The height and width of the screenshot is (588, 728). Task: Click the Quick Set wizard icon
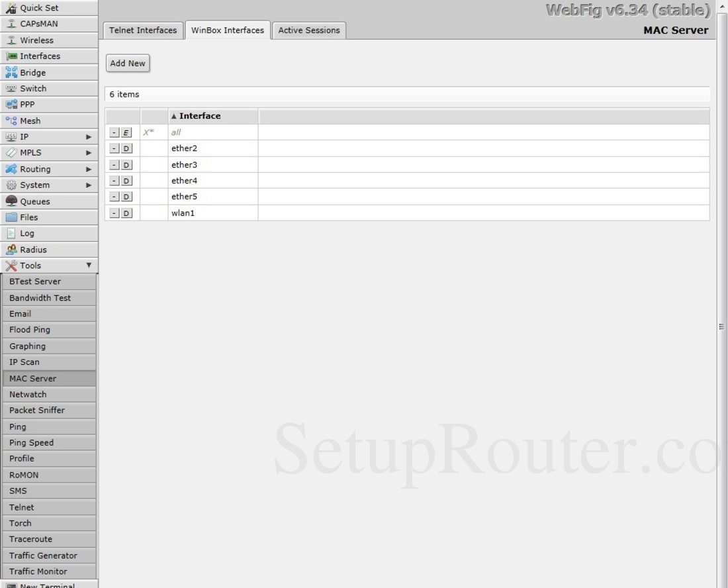[11, 8]
